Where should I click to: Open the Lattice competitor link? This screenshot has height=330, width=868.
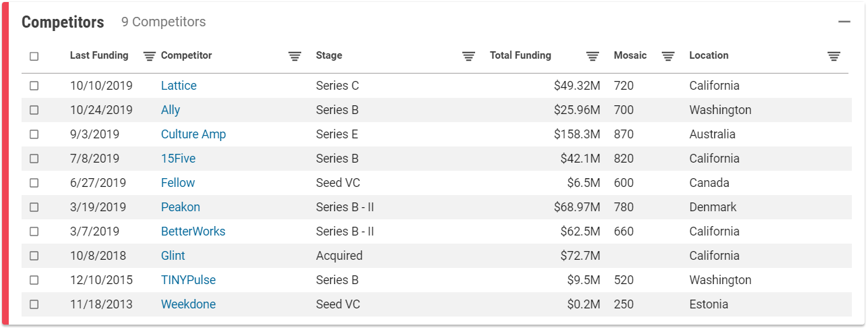[x=179, y=86]
